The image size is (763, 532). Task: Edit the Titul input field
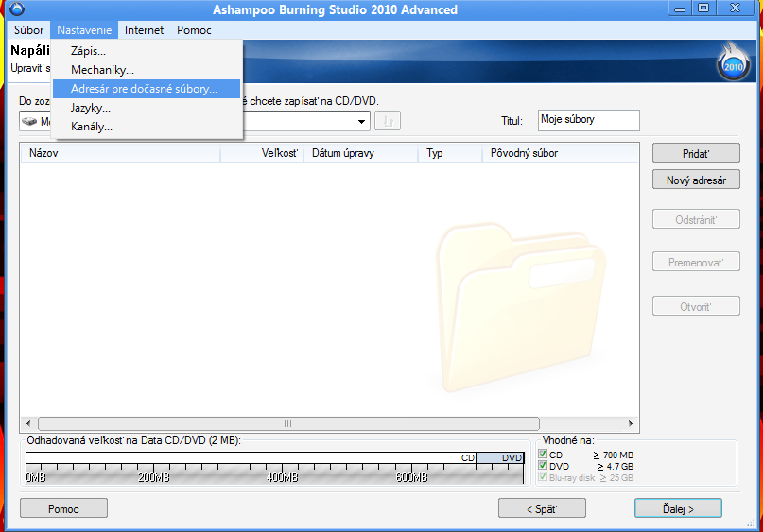[x=588, y=120]
